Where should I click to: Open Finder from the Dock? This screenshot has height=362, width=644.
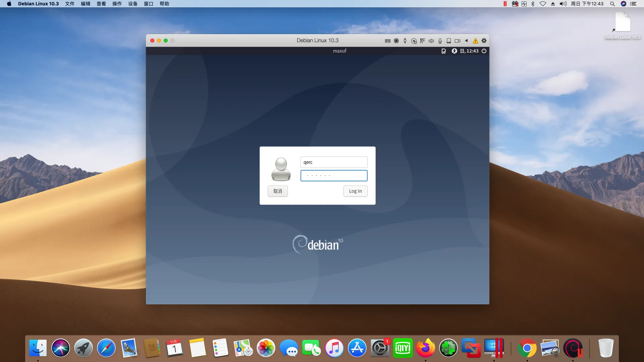tap(38, 348)
